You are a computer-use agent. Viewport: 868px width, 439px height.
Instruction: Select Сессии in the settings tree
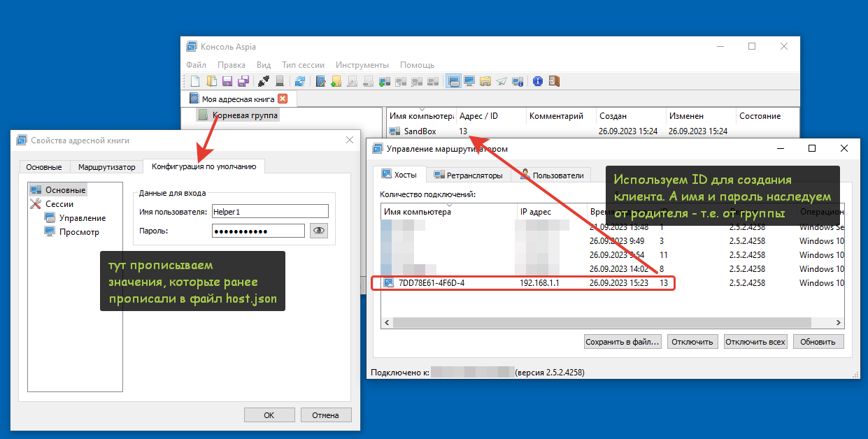tap(59, 204)
